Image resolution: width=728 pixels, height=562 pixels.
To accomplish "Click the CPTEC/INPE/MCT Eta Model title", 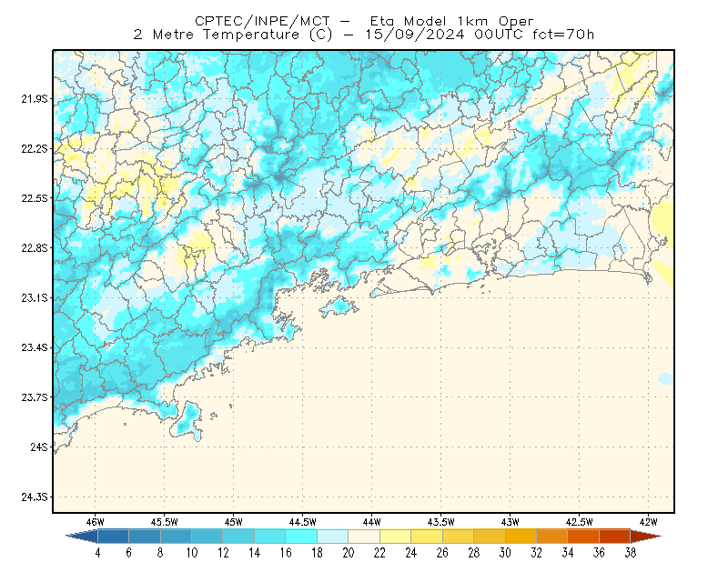I will (364, 21).
